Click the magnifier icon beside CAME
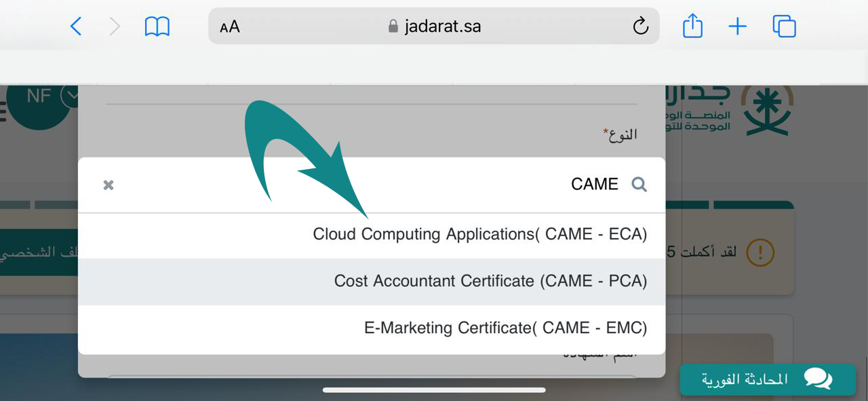This screenshot has height=401, width=868. [x=639, y=185]
